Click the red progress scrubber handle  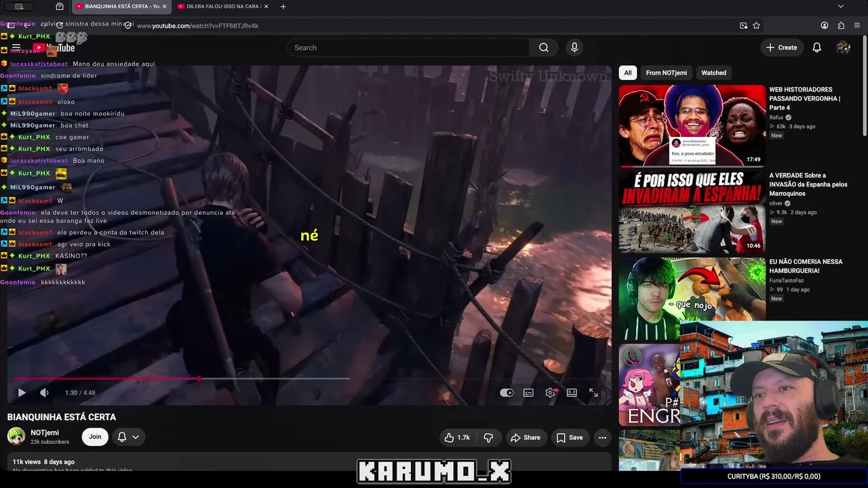(199, 379)
